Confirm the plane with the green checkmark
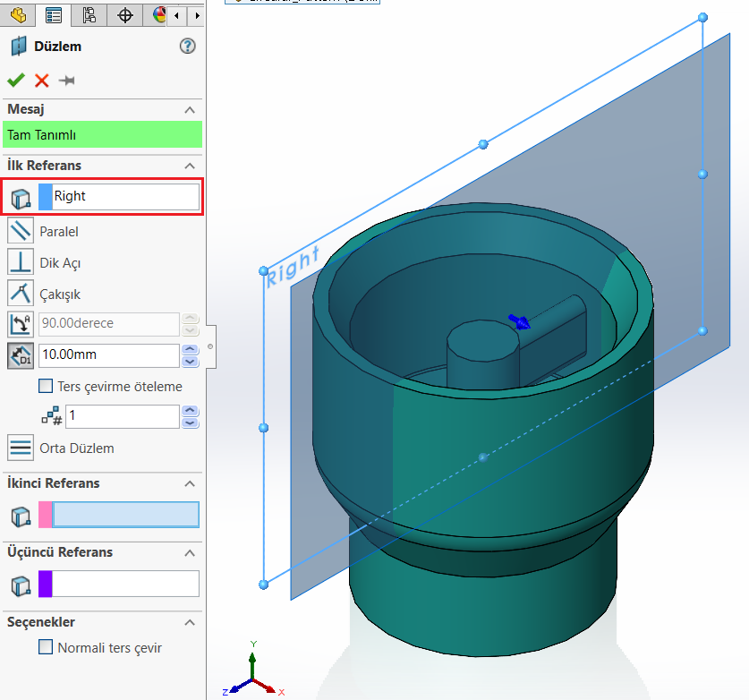The height and width of the screenshot is (700, 749). [x=15, y=81]
